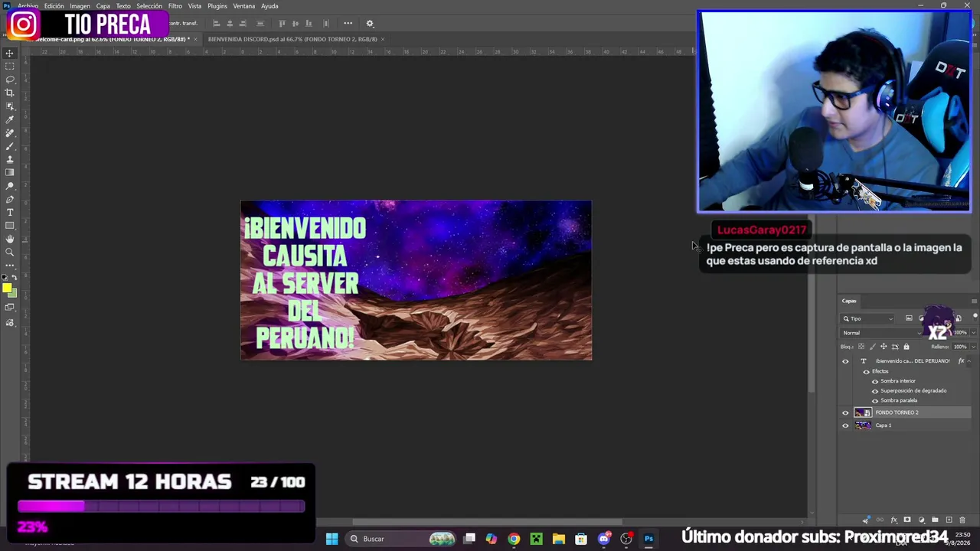Add a layer style with the fx button
The height and width of the screenshot is (551, 980).
[893, 520]
